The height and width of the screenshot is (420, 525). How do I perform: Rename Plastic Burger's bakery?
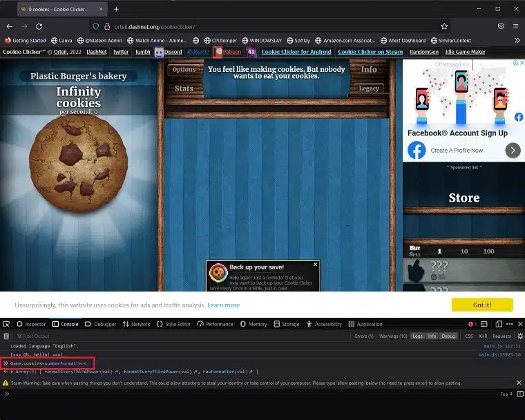coord(78,76)
